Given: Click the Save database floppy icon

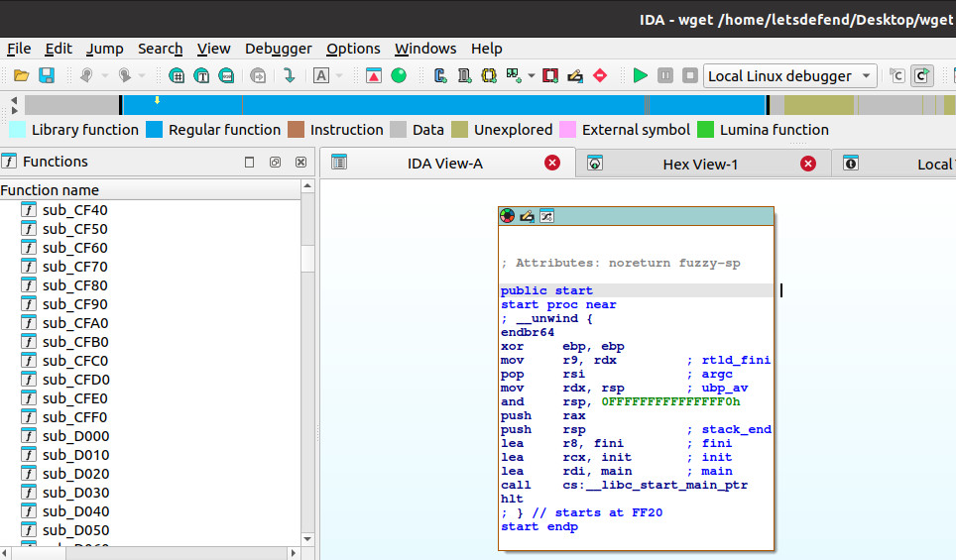Looking at the screenshot, I should coord(47,75).
